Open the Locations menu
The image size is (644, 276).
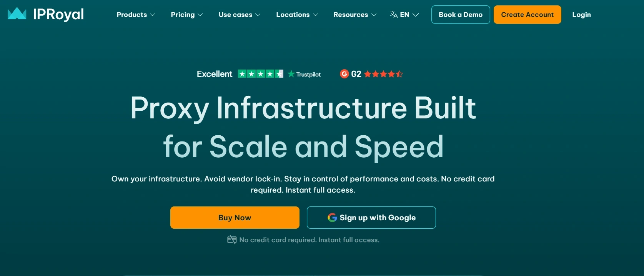click(297, 15)
